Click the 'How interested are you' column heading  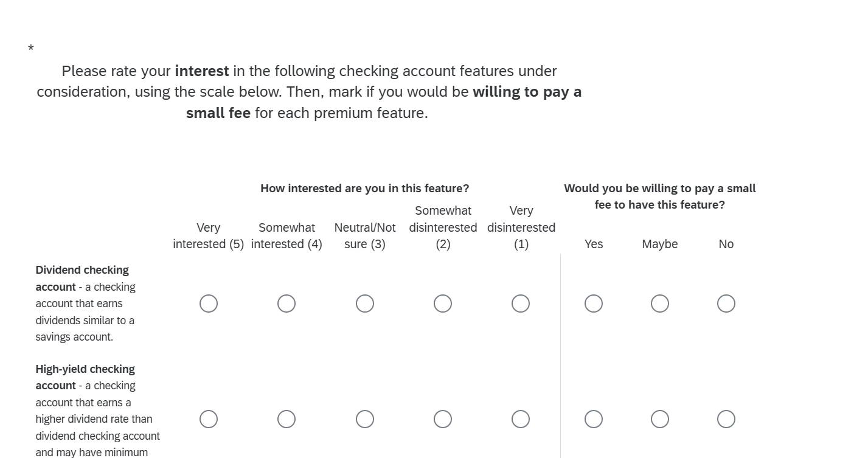pyautogui.click(x=365, y=189)
